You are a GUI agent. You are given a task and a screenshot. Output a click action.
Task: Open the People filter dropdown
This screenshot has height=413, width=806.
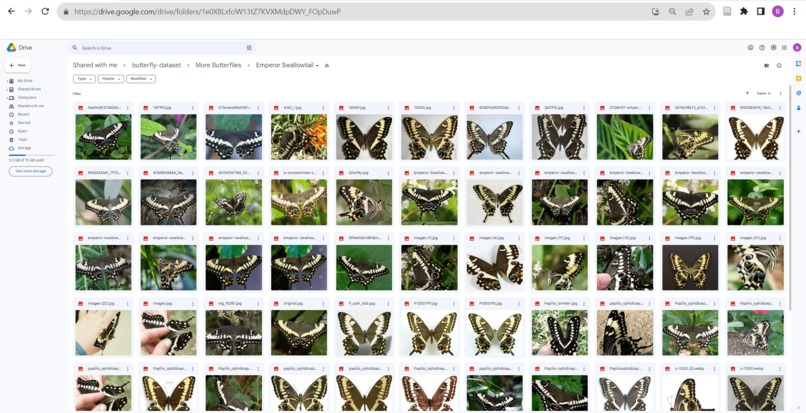[111, 79]
